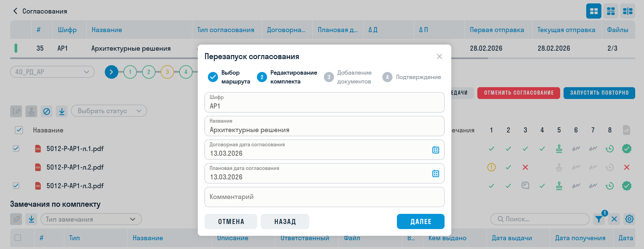Open the Тип замечания dropdown

[91, 219]
